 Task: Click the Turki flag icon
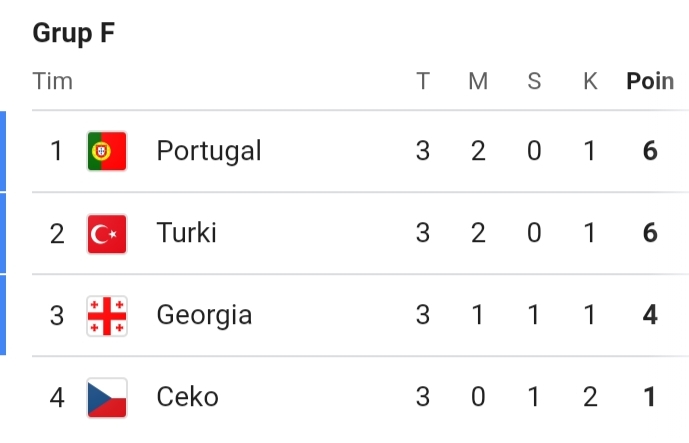[x=106, y=234]
